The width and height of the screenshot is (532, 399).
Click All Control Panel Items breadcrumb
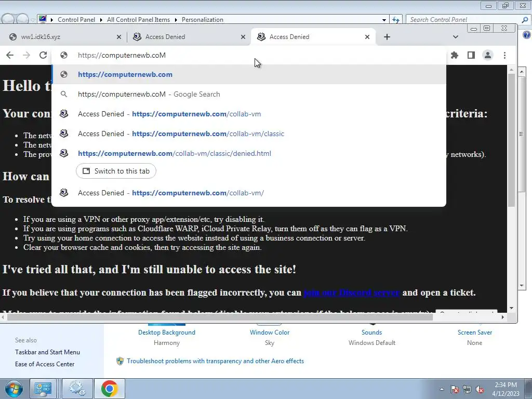pos(138,20)
